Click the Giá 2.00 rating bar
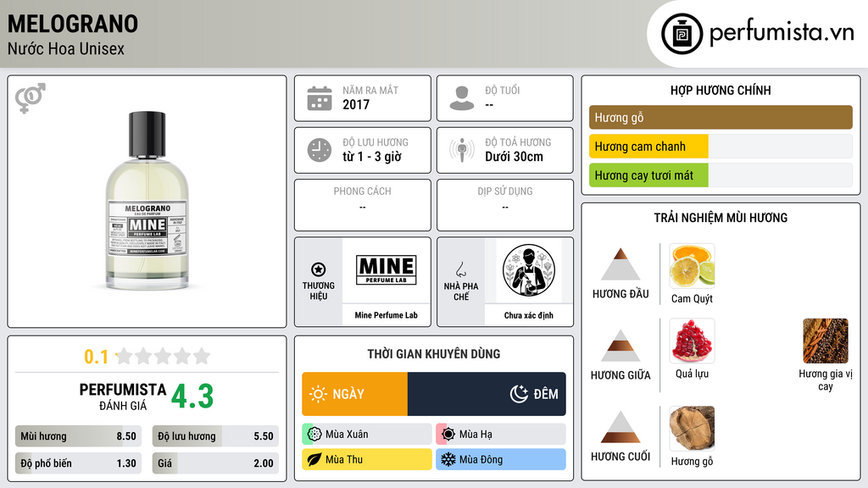Image resolution: width=868 pixels, height=488 pixels. tap(215, 463)
